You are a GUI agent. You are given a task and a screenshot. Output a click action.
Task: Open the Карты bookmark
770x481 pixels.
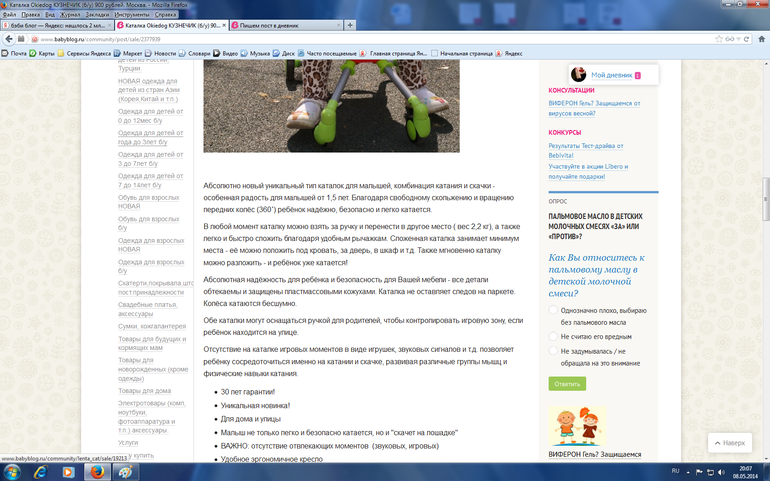(42, 53)
